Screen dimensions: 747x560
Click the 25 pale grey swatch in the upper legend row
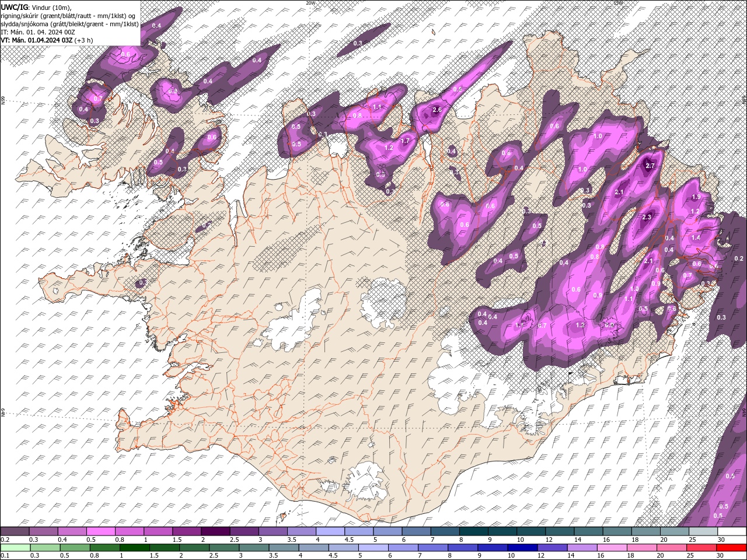point(703,531)
